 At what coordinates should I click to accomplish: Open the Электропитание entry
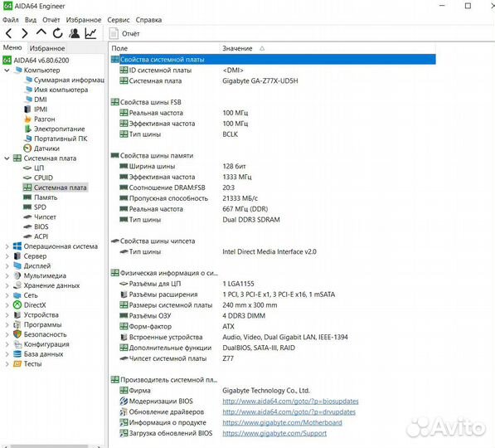[x=55, y=129]
